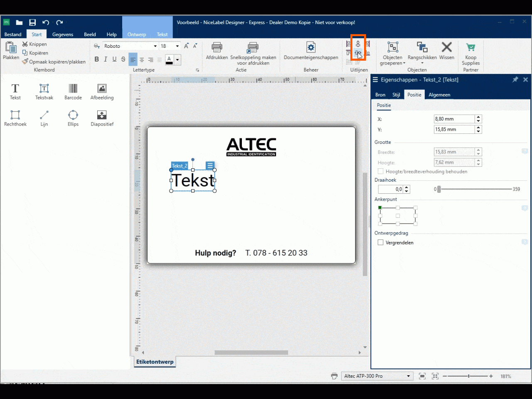Switch to the Beeld ribbon tab
Viewport: 532px width, 399px height.
[x=90, y=34]
